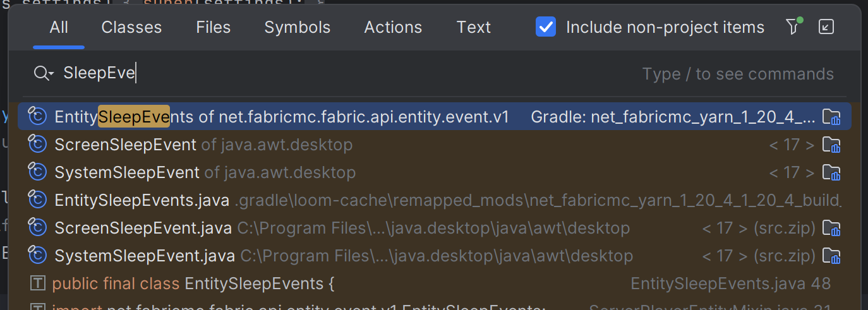Click the filter icon in search header

click(792, 27)
